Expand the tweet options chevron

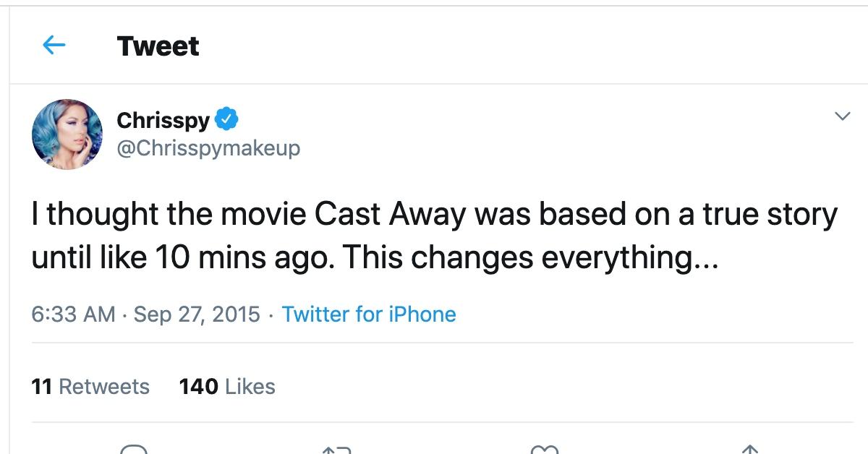842,116
